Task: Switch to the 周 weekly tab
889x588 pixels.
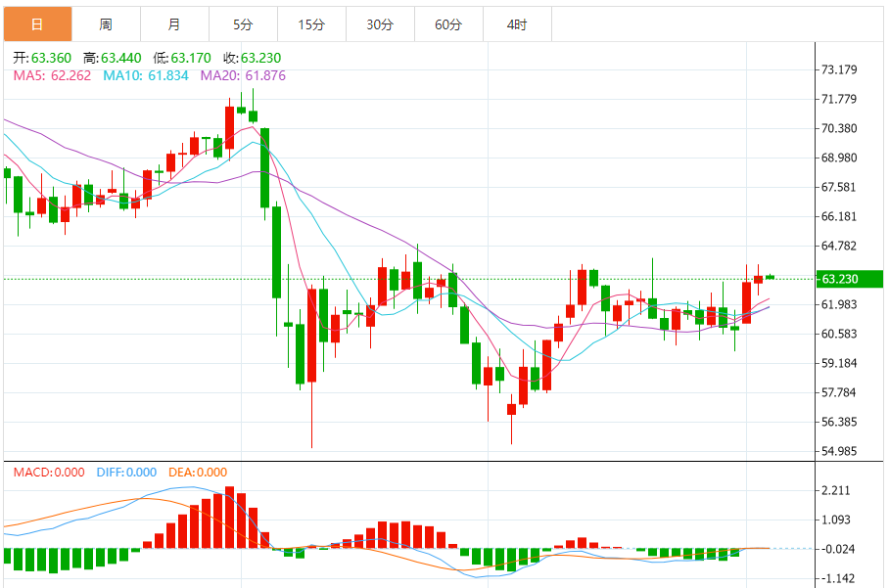Action: click(x=106, y=24)
